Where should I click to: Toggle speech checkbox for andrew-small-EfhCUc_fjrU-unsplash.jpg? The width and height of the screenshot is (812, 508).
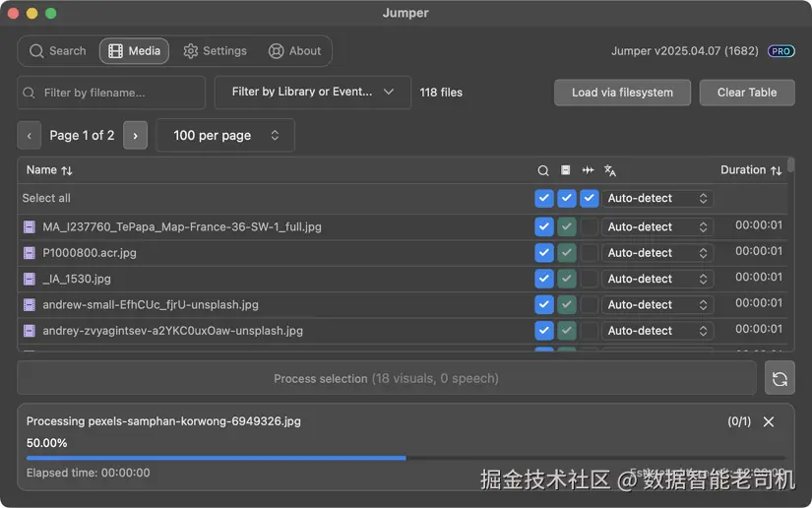click(x=590, y=304)
